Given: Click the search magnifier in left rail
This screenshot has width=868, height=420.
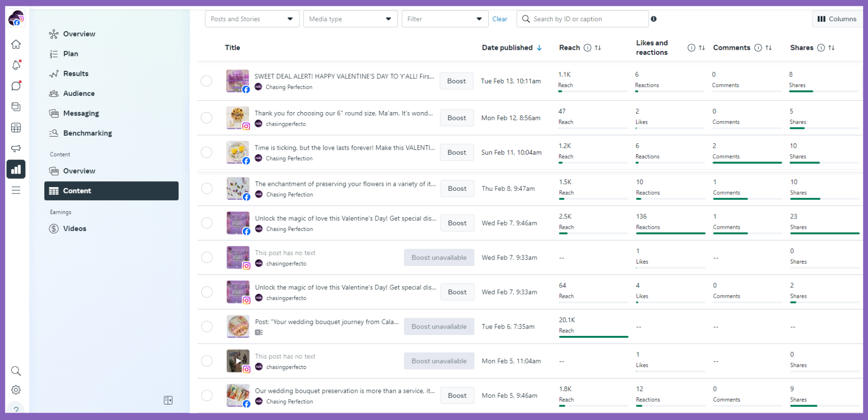Looking at the screenshot, I should coord(16,371).
